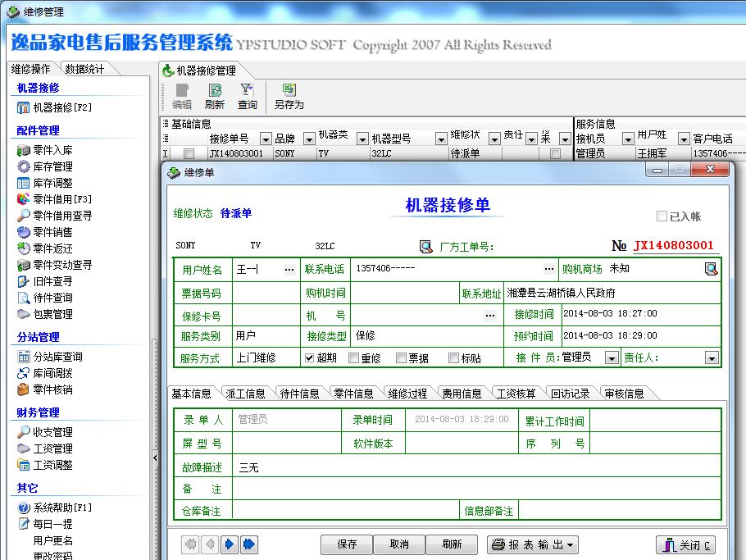Check the 票据 checkbox
Image resolution: width=746 pixels, height=560 pixels.
(x=402, y=357)
